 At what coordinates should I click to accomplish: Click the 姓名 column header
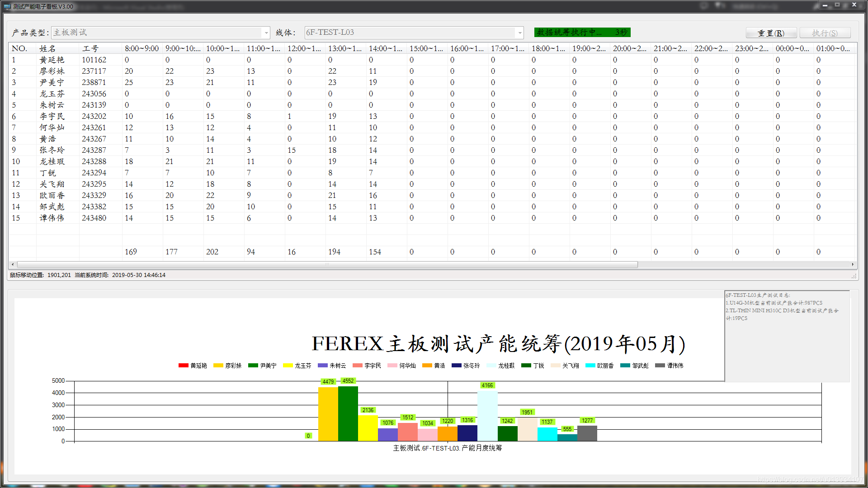(x=47, y=48)
